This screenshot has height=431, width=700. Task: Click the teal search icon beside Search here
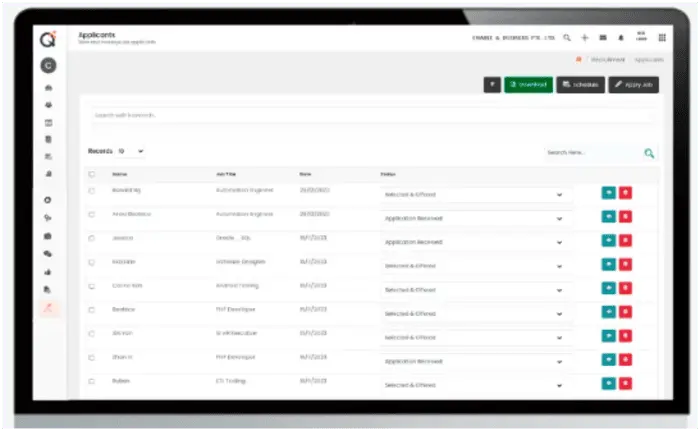[649, 153]
